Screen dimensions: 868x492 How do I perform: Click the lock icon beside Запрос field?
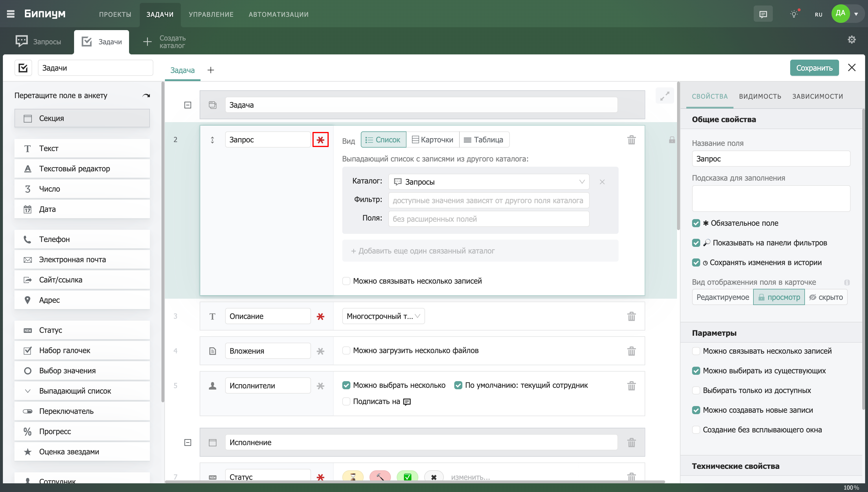672,139
